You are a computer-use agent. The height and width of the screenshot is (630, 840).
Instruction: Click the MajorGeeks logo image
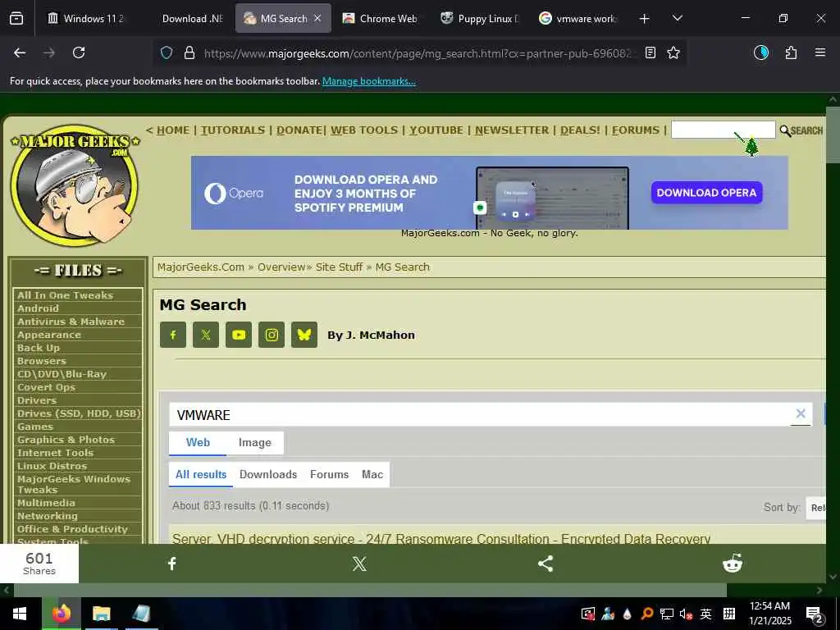(75, 185)
